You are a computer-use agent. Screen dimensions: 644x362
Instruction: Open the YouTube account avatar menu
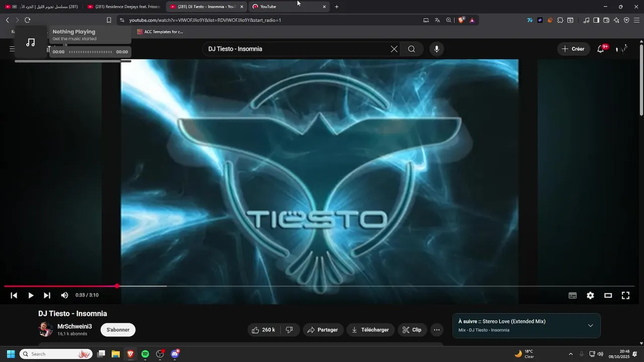pyautogui.click(x=623, y=49)
